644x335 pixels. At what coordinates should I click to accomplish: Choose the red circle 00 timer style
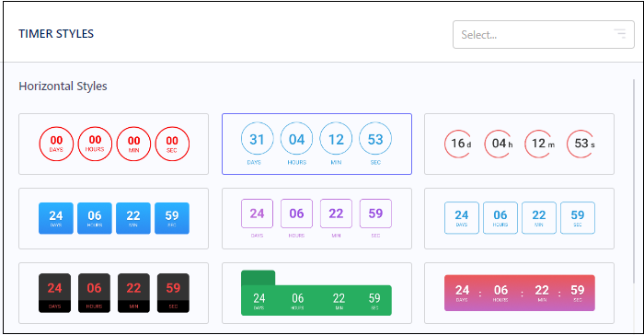click(114, 144)
